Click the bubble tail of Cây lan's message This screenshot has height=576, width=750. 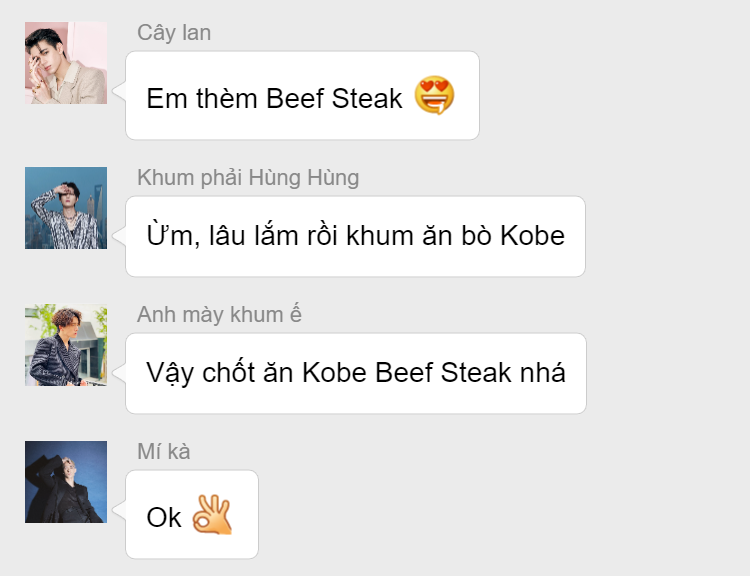(x=119, y=91)
